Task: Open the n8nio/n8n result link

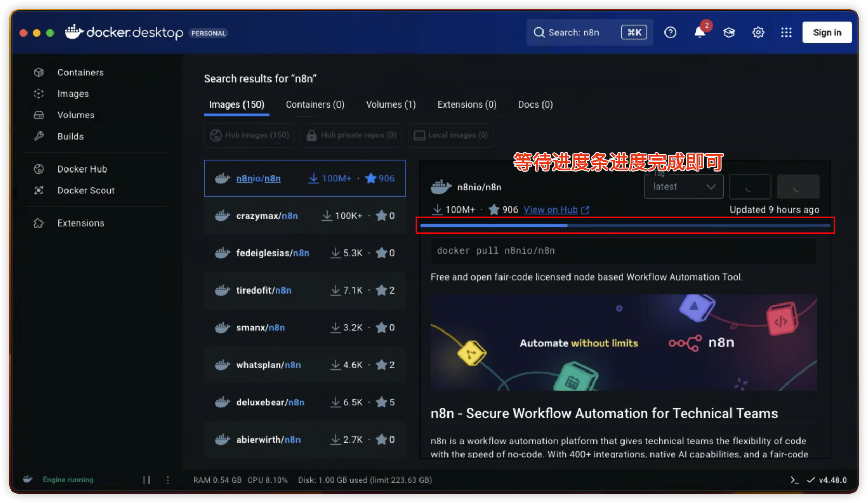Action: coord(258,178)
